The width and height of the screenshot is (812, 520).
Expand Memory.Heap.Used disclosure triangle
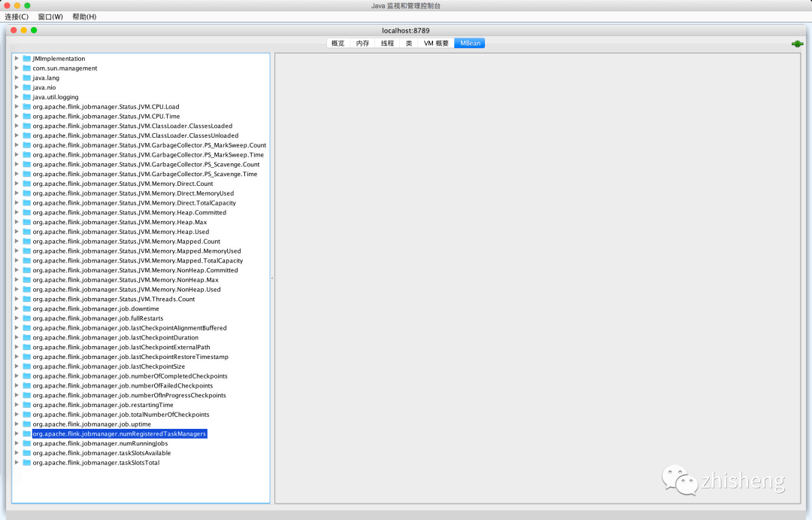point(17,232)
